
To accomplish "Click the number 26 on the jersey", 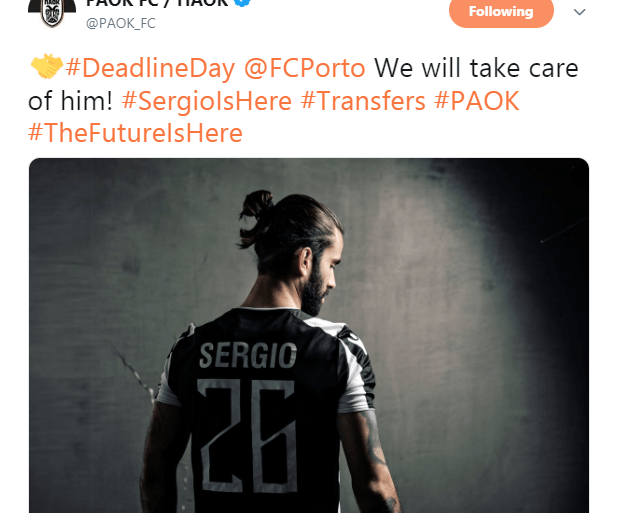I will coord(247,435).
